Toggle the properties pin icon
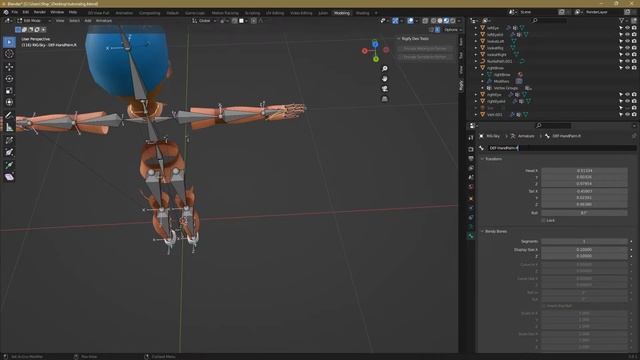Screen dimensions: 640x360 [634, 136]
